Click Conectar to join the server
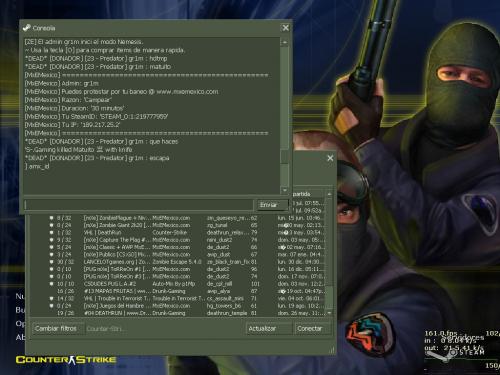 312,329
